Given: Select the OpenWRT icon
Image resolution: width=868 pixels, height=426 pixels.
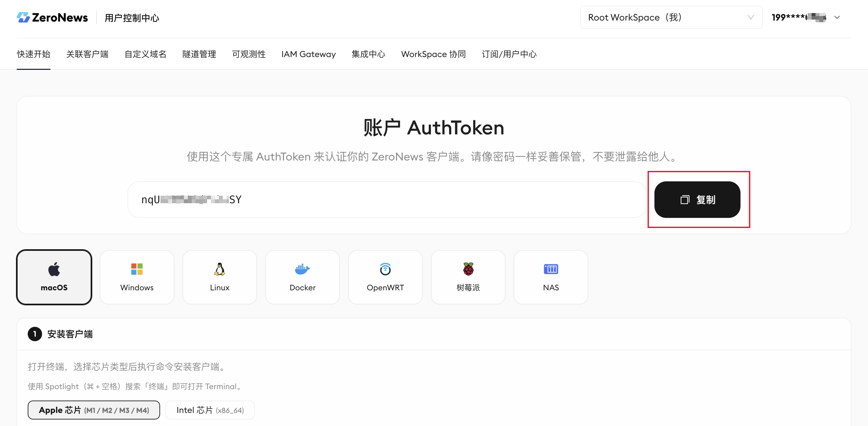Looking at the screenshot, I should [x=385, y=269].
